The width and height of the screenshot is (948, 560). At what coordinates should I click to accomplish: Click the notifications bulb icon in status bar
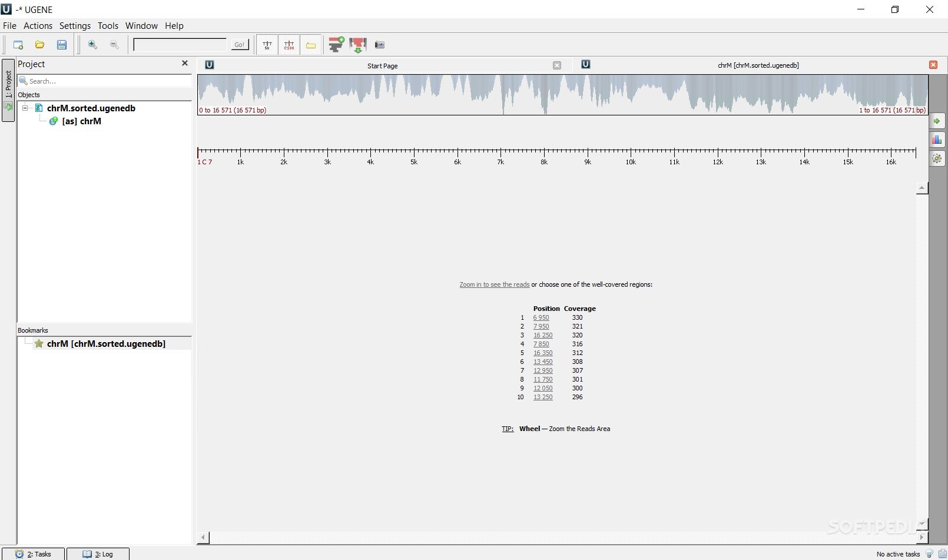pyautogui.click(x=929, y=554)
